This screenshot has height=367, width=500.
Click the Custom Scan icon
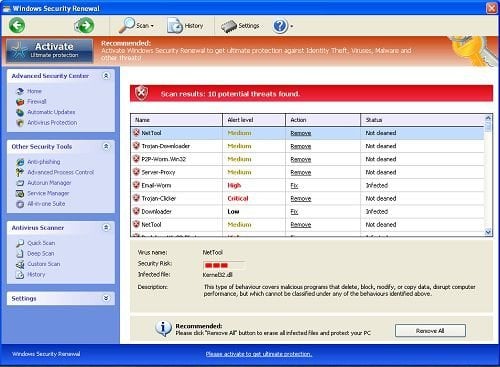click(20, 264)
